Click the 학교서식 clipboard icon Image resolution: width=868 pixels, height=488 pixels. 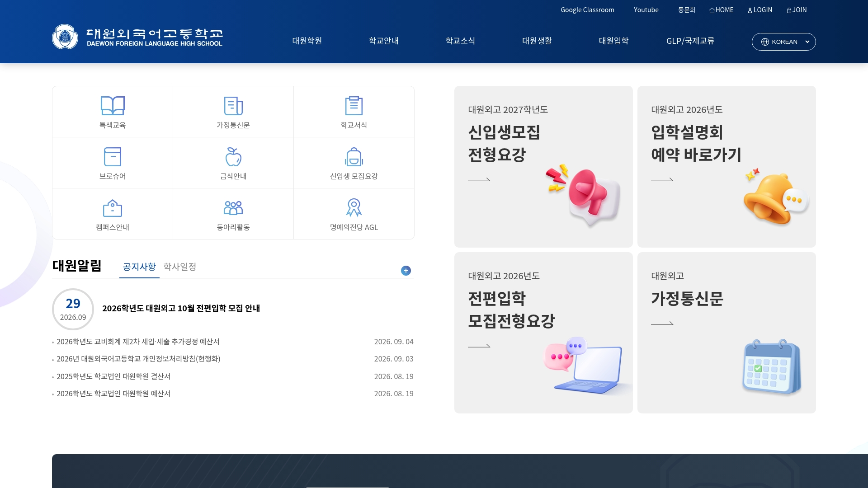click(x=354, y=106)
